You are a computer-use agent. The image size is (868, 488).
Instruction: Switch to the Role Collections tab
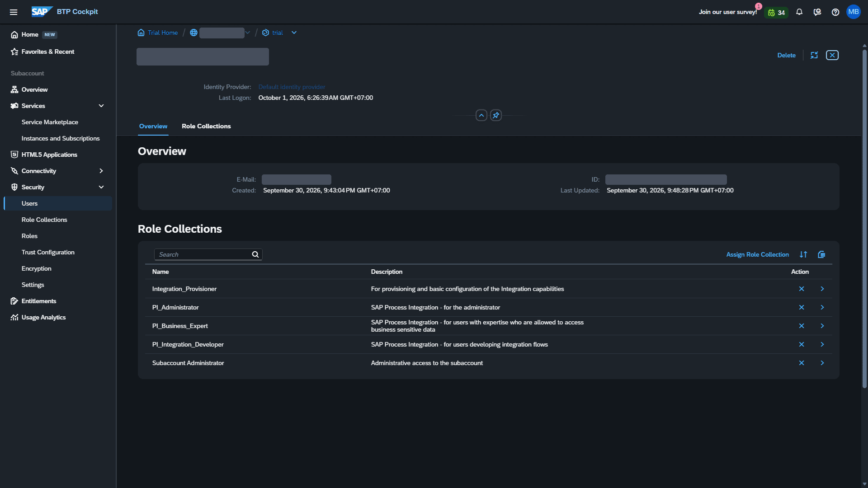click(x=206, y=126)
